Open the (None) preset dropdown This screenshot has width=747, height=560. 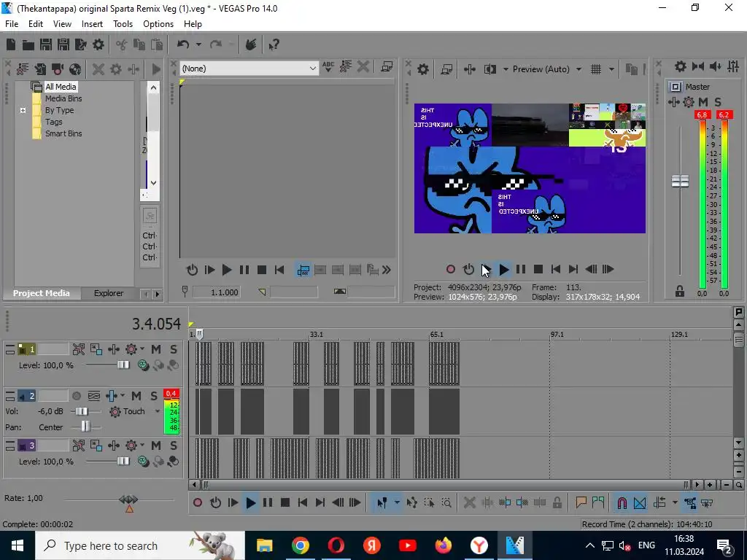(249, 69)
